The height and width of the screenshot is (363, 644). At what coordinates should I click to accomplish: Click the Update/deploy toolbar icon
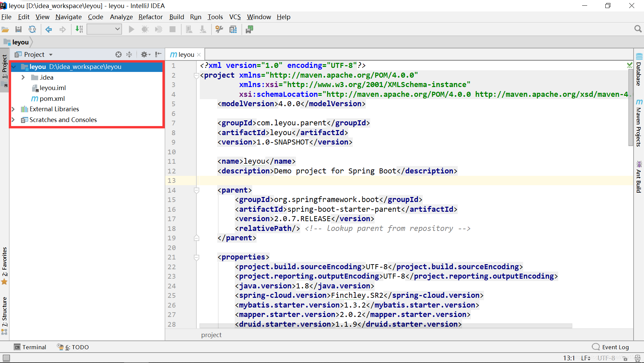click(203, 30)
